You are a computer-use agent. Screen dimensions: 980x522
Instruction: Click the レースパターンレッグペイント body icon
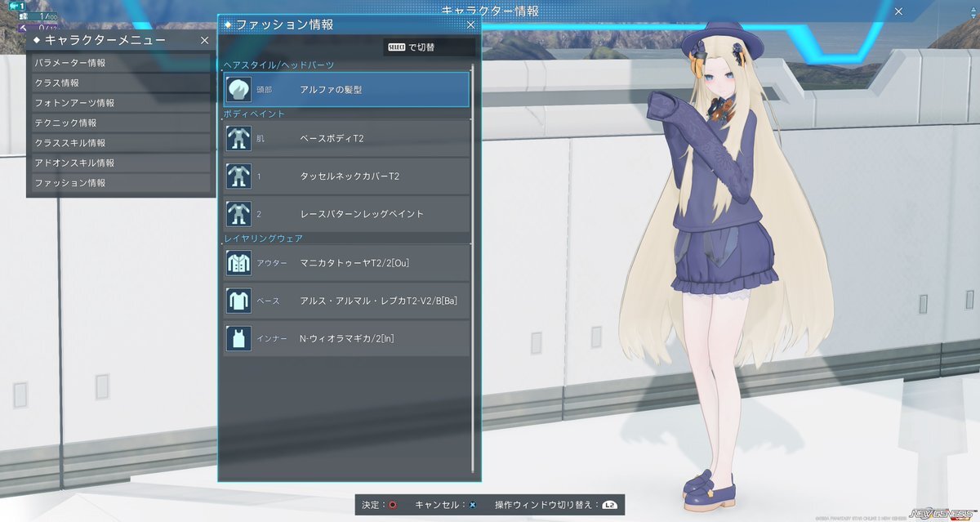pos(238,213)
